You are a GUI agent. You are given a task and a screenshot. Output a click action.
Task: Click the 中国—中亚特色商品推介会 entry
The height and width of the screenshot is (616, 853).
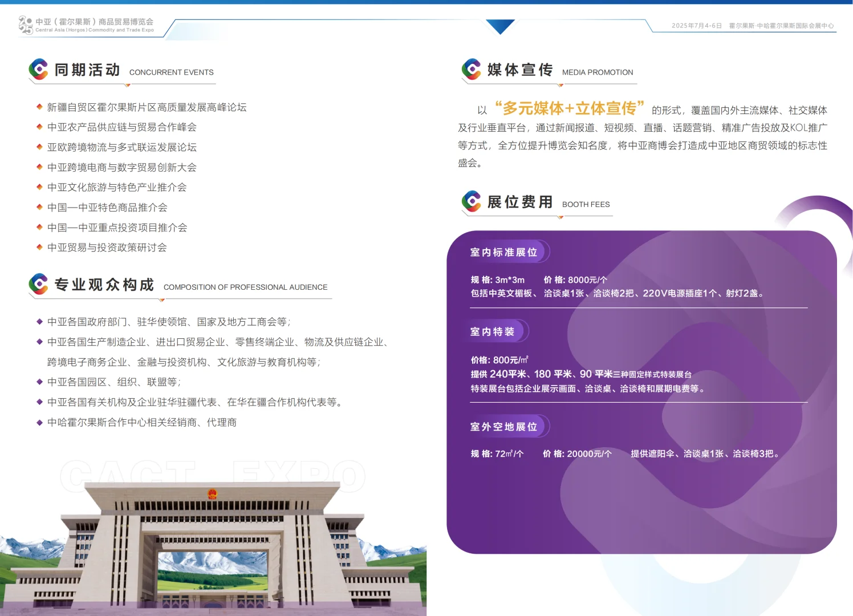(x=108, y=208)
